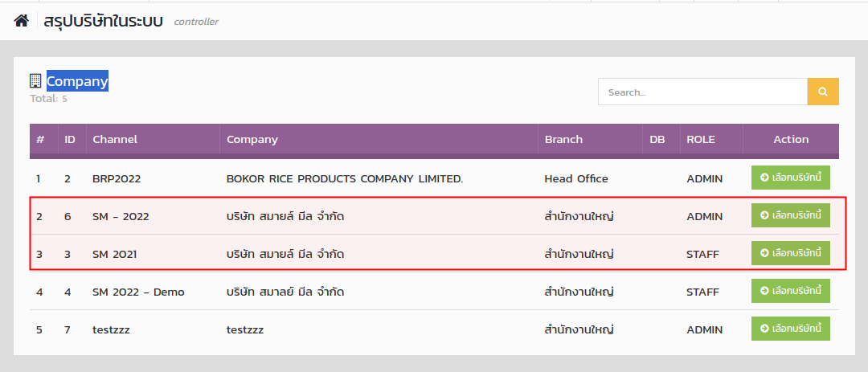This screenshot has height=372, width=868.
Task: Click BOKOR RICE PRODUCTS COMPANY LIMITED text
Action: coord(345,179)
